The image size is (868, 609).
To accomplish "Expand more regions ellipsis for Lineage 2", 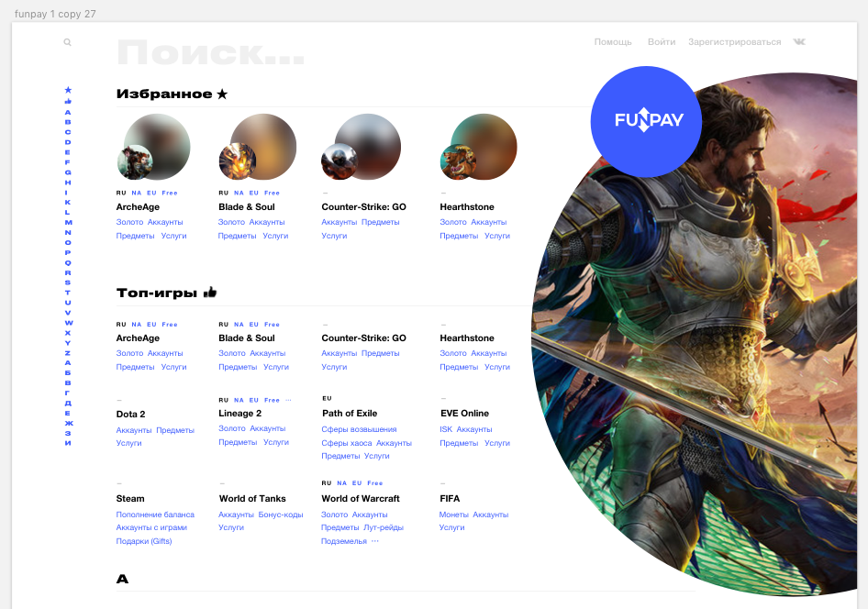I will click(x=289, y=400).
